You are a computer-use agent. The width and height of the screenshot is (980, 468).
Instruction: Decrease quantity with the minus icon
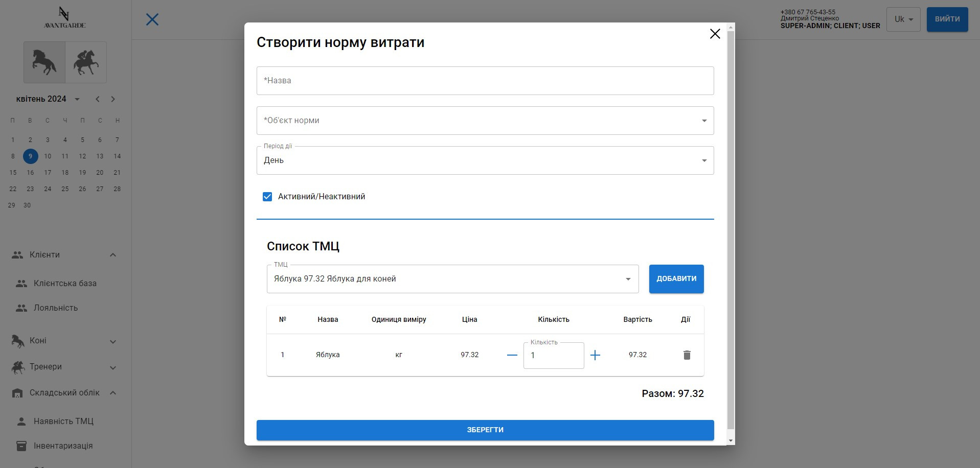click(x=512, y=355)
